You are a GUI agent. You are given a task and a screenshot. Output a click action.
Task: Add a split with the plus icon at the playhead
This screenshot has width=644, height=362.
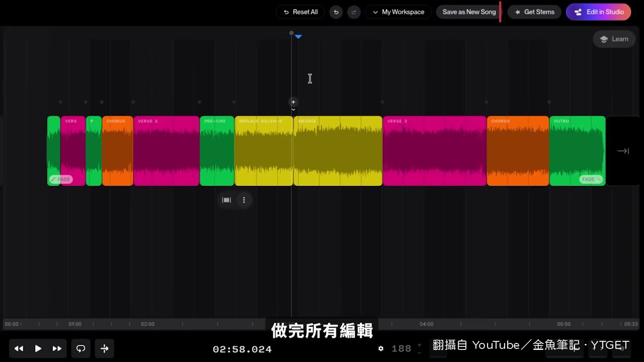(x=293, y=102)
